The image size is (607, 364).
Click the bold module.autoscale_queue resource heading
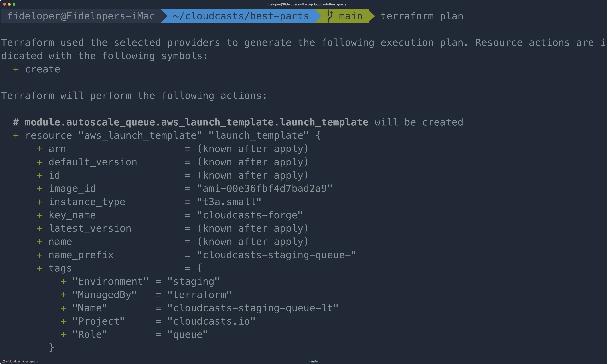(x=197, y=122)
